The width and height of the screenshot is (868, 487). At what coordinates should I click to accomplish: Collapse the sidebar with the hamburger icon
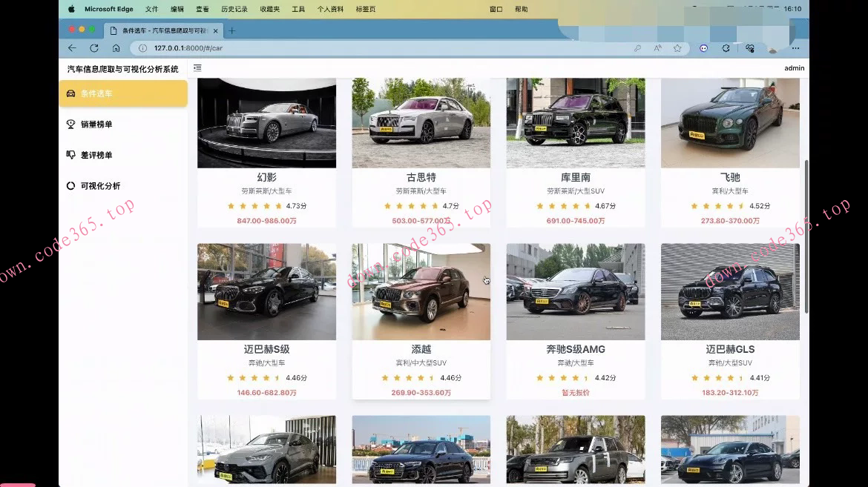click(x=197, y=68)
